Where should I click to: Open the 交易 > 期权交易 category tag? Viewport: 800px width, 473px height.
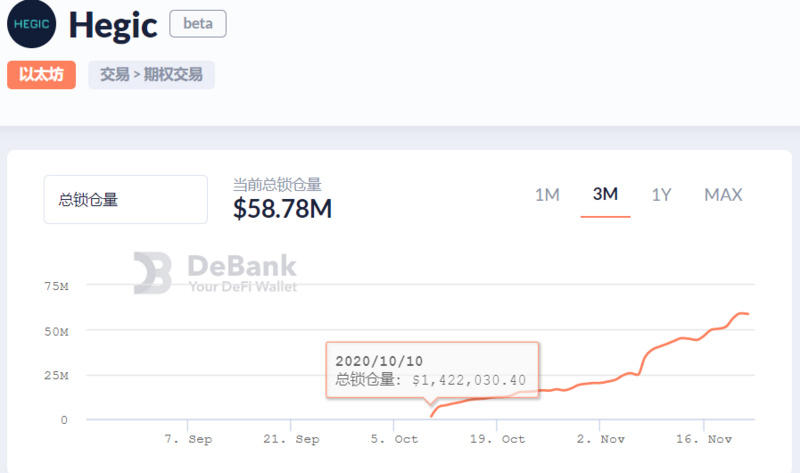(x=151, y=75)
